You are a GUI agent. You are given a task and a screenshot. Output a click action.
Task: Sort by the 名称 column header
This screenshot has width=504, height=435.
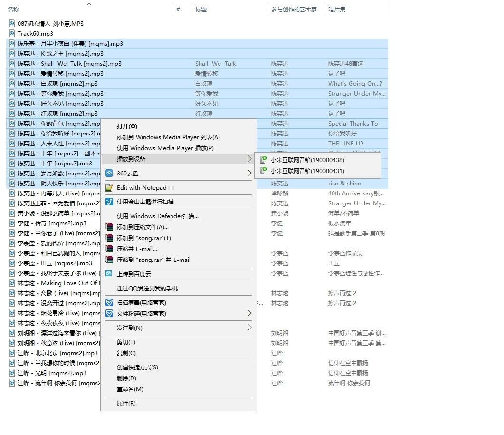pyautogui.click(x=13, y=10)
